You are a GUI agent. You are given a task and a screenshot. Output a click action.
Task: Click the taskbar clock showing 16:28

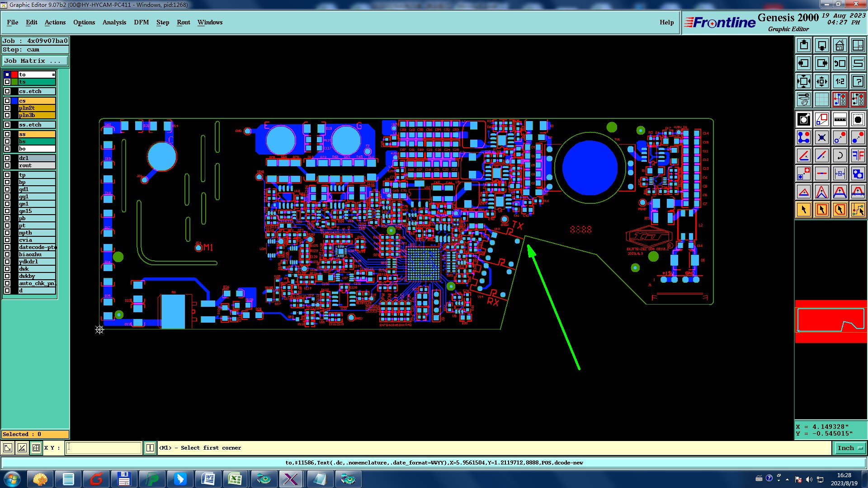click(x=844, y=479)
